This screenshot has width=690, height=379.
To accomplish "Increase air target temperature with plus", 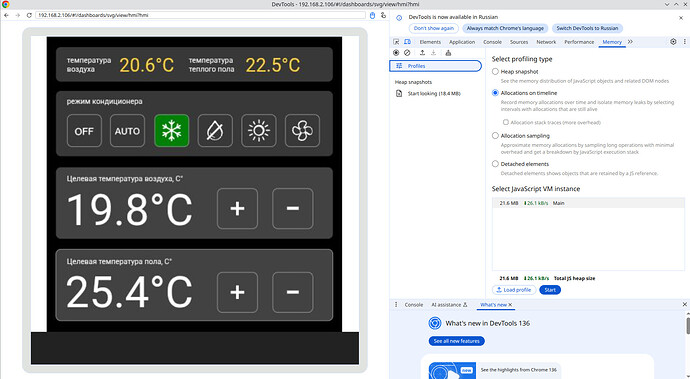I will (237, 209).
